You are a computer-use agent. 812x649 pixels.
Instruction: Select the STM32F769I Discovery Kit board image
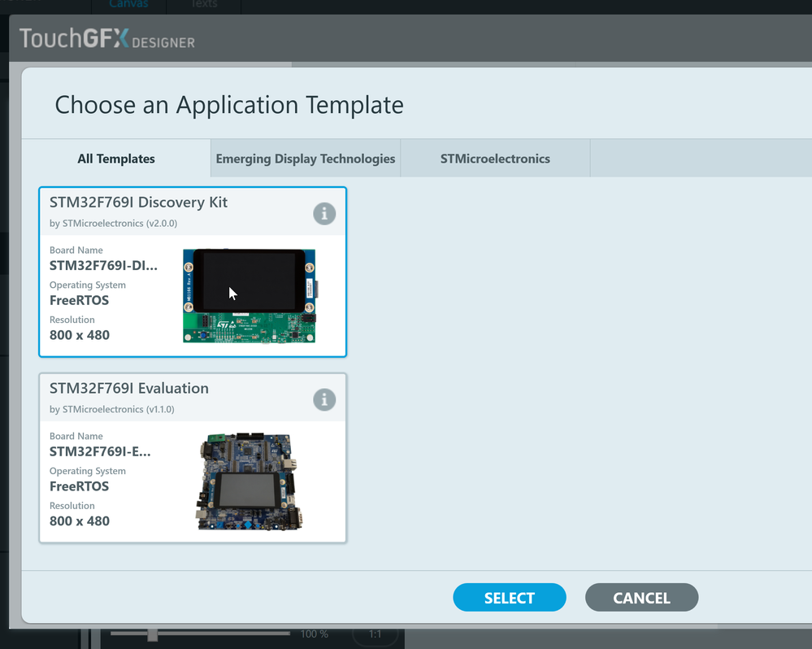coord(250,296)
